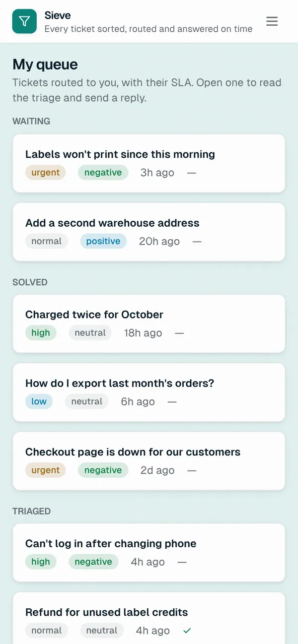This screenshot has height=644, width=298.
Task: Open the "Charged twice for October" ticket
Action: pyautogui.click(x=149, y=323)
